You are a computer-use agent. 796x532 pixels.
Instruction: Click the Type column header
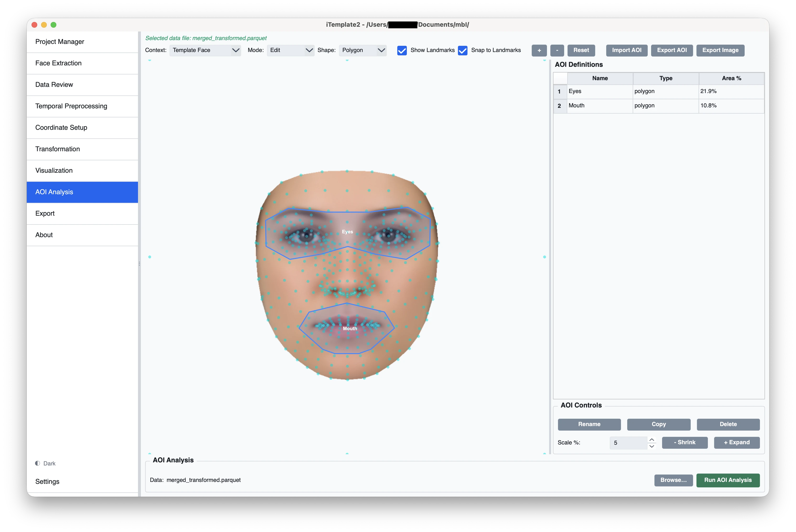click(x=666, y=78)
